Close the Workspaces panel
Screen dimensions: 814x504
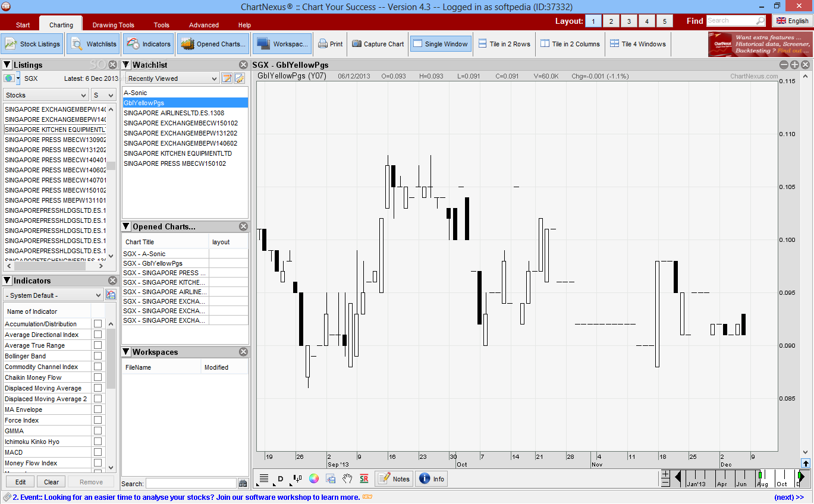tap(243, 352)
